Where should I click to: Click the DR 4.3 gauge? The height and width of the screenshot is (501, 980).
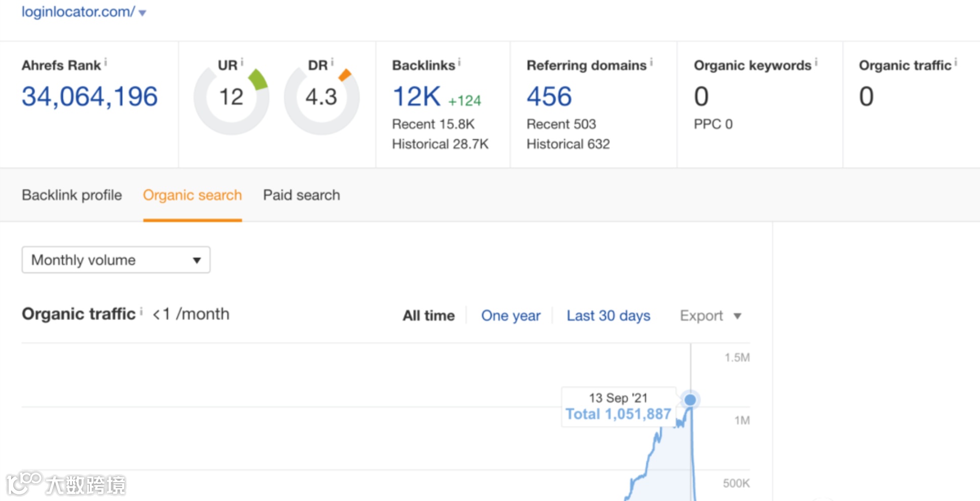pos(321,97)
